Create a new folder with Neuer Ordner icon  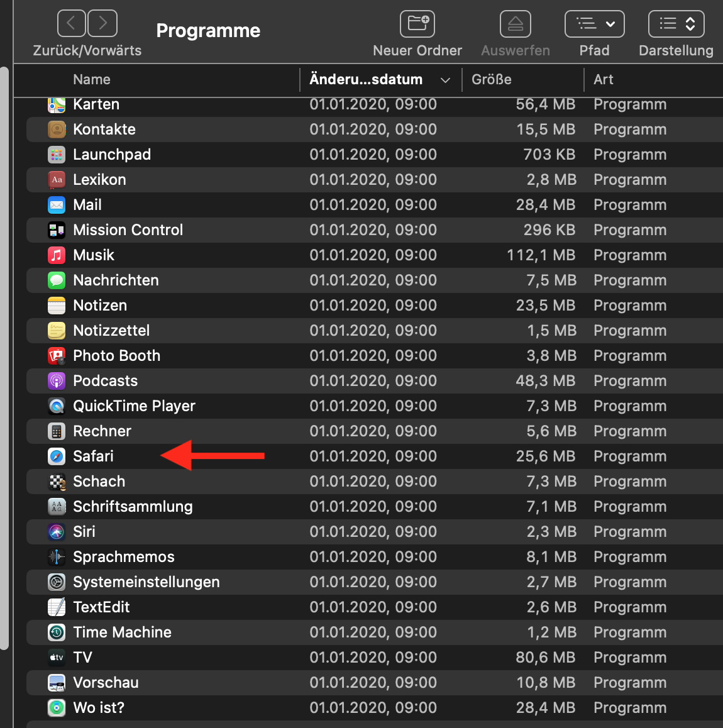point(417,24)
